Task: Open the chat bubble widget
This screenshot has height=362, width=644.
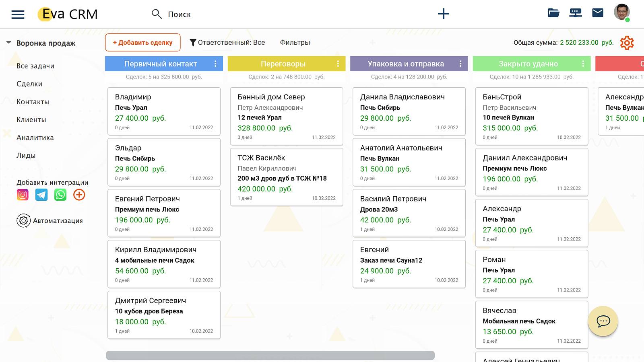Action: pos(603,321)
